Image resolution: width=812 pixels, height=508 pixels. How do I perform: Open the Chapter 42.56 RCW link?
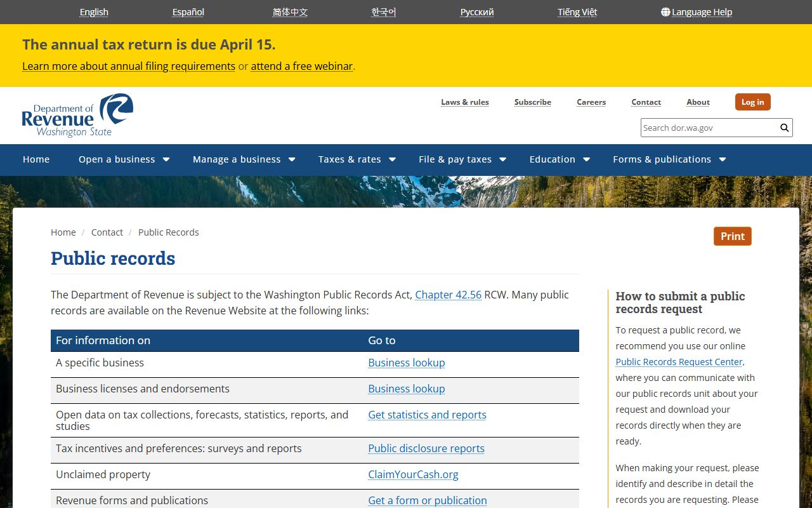pos(449,295)
